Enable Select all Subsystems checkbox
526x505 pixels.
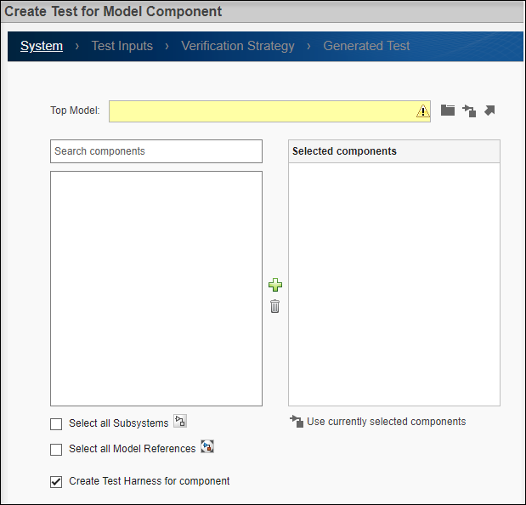[x=56, y=424]
